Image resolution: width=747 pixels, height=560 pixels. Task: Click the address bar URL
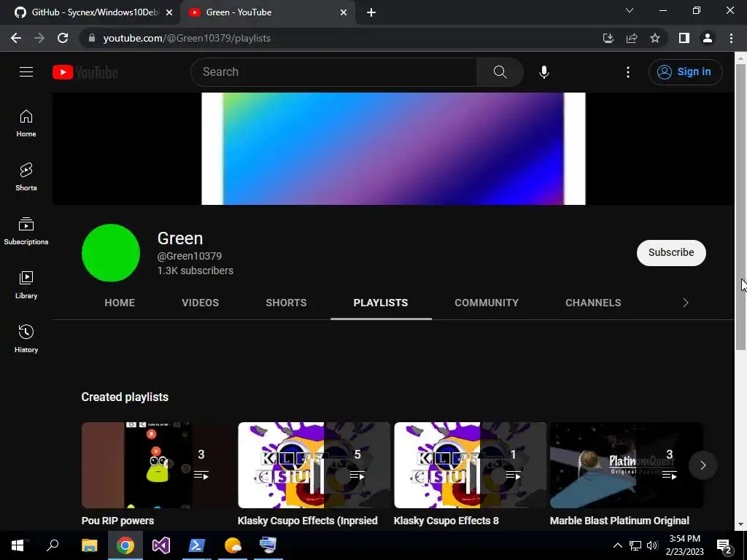(x=187, y=38)
